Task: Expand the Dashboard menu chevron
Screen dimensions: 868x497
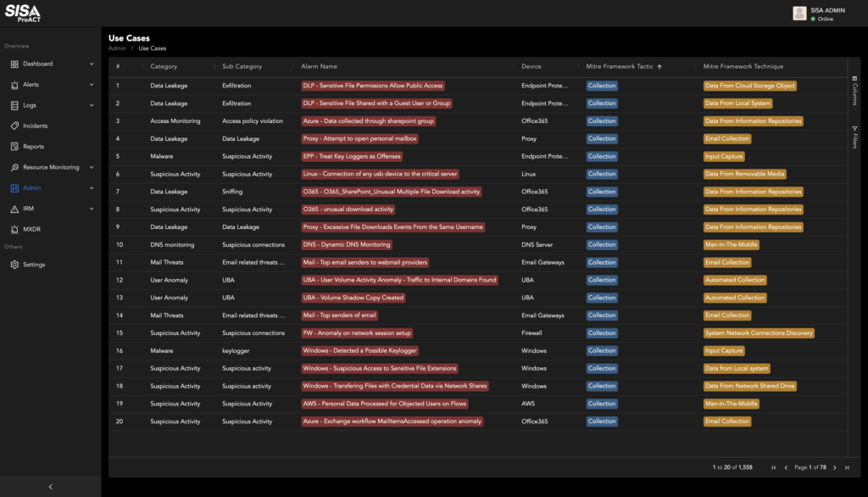Action: (x=92, y=64)
